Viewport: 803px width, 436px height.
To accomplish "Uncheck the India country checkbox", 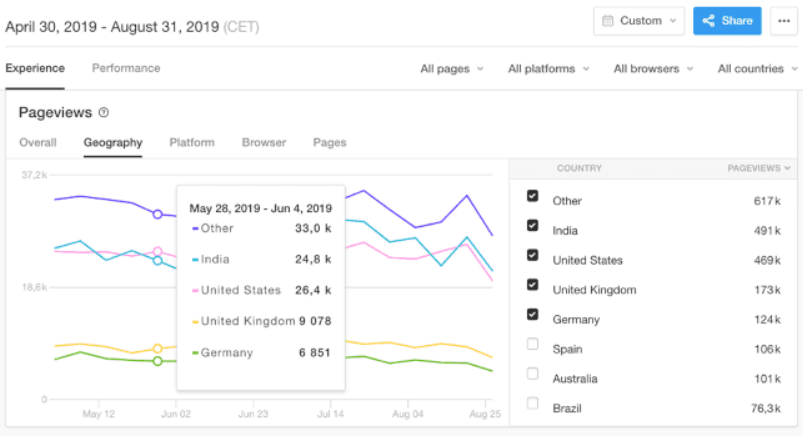I will click(533, 227).
